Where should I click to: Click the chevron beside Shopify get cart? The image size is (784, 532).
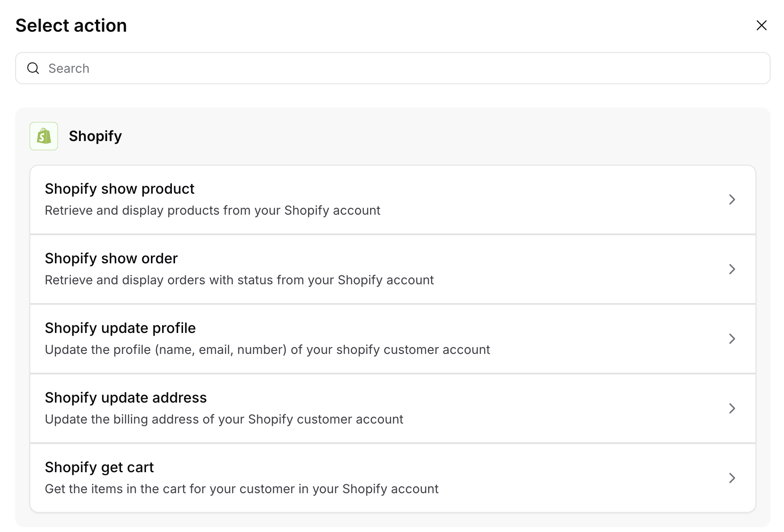[732, 478]
